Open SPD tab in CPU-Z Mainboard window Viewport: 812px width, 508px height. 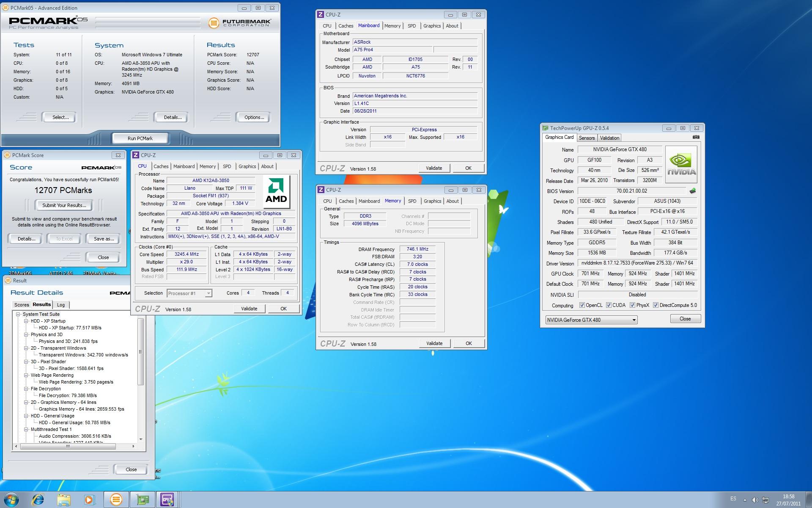411,26
